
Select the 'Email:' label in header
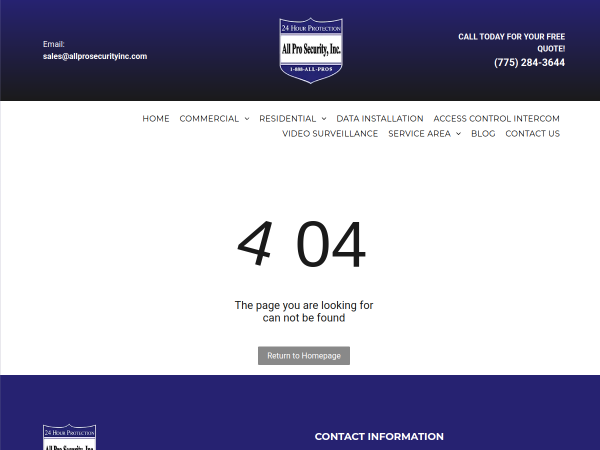pyautogui.click(x=54, y=44)
